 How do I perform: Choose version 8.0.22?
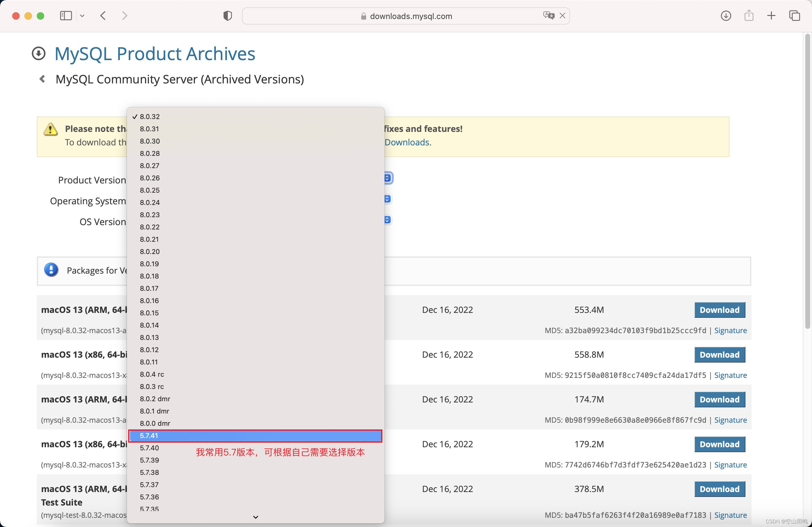(x=255, y=227)
